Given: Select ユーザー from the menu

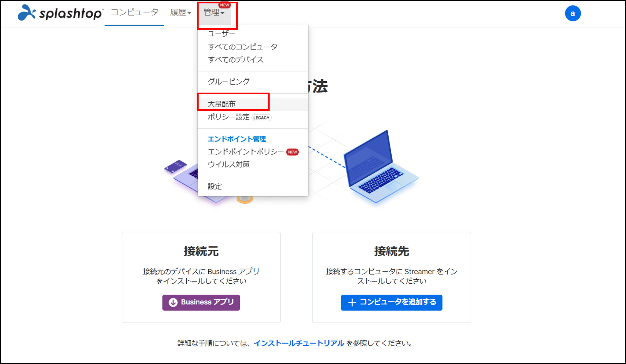Looking at the screenshot, I should (x=221, y=34).
